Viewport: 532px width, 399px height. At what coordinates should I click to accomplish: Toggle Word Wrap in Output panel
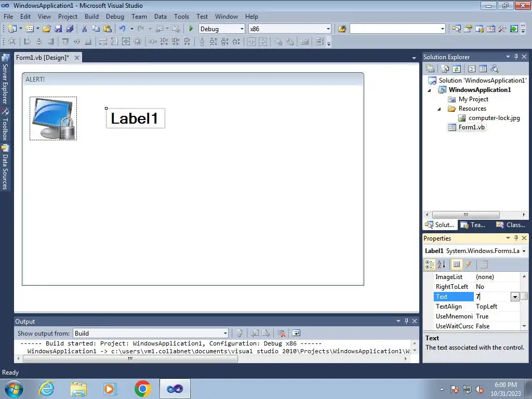coord(296,333)
